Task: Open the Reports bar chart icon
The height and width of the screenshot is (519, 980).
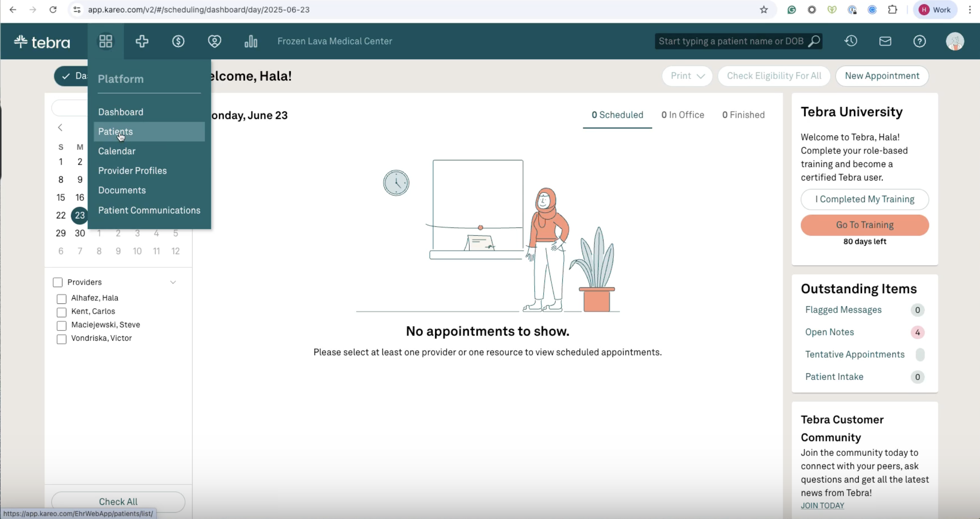Action: pos(251,41)
